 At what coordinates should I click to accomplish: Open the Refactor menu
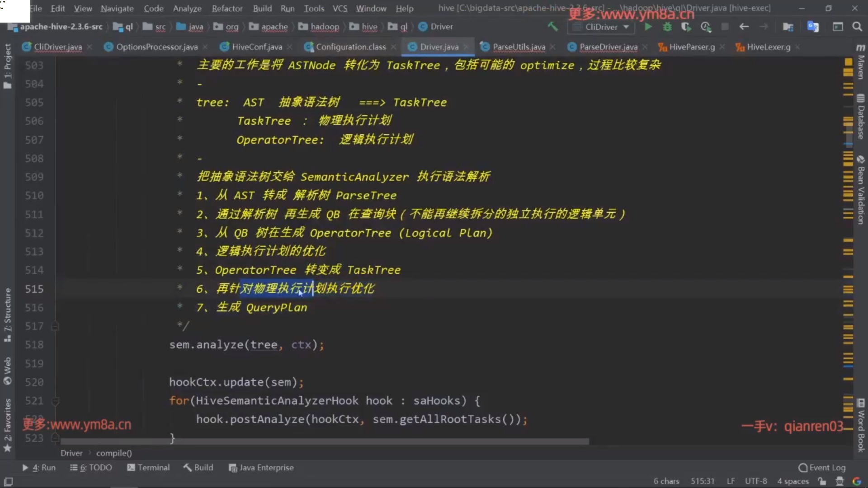pos(227,8)
